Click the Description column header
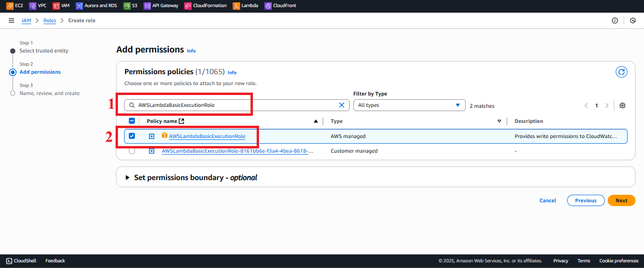Image resolution: width=644 pixels, height=268 pixels. 529,121
